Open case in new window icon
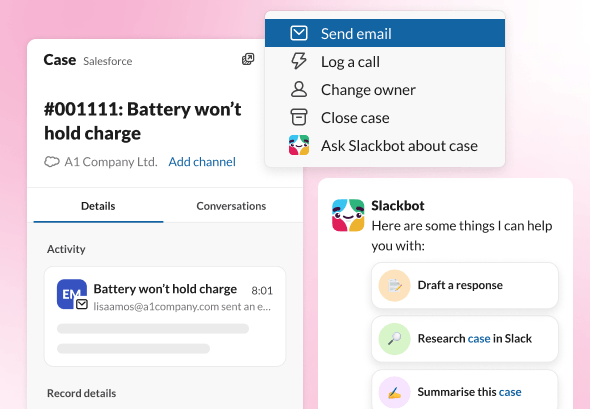Image resolution: width=590 pixels, height=409 pixels. pyautogui.click(x=248, y=59)
